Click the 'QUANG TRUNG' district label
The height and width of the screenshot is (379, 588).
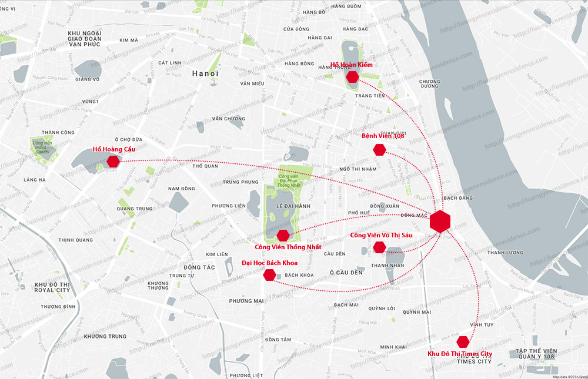(135, 209)
